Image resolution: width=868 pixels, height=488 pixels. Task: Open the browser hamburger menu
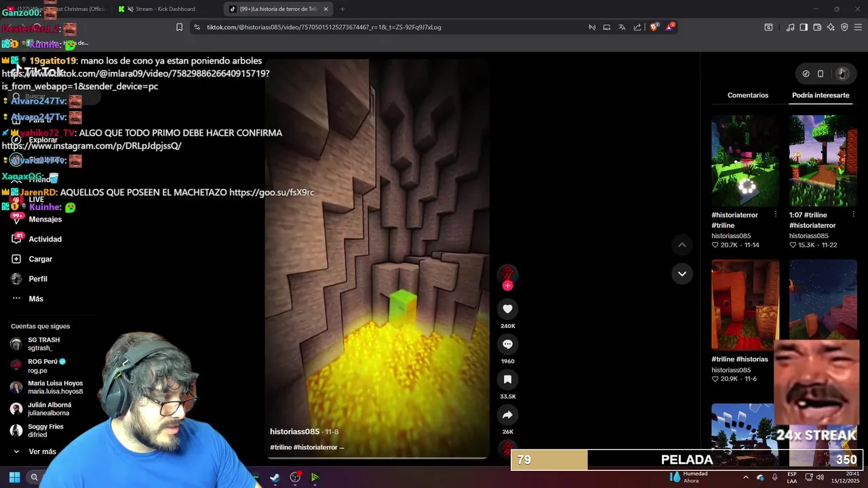pos(858,27)
